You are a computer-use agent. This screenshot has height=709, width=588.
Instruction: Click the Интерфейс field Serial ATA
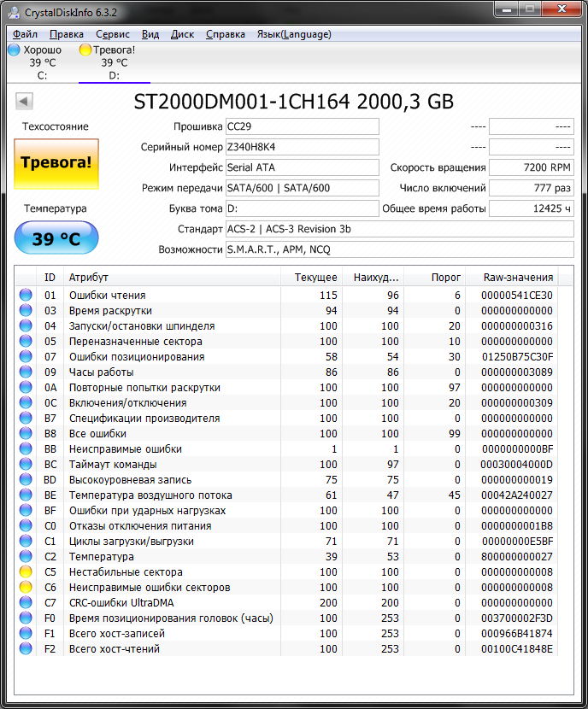[303, 167]
